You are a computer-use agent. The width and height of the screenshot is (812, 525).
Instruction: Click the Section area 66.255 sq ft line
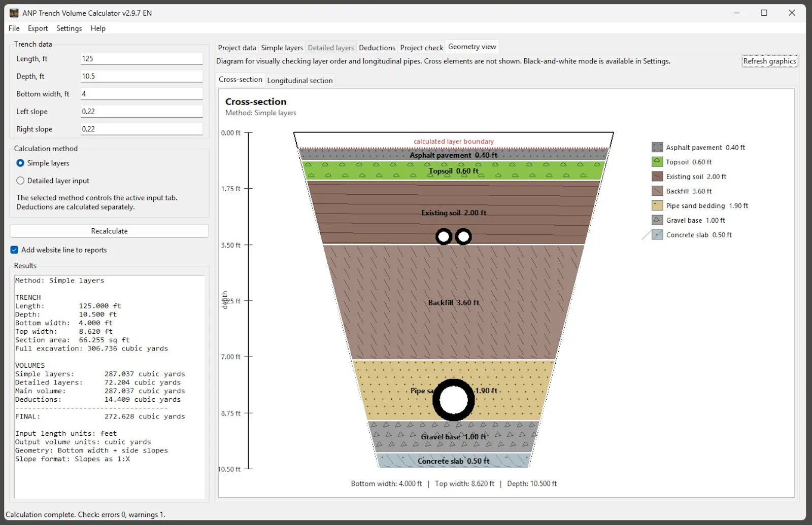click(x=72, y=340)
